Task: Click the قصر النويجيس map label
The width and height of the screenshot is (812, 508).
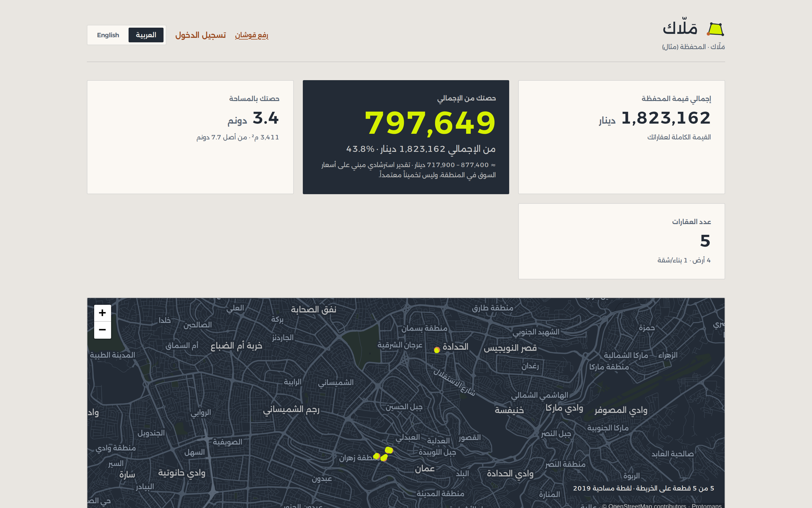Action: 510,348
